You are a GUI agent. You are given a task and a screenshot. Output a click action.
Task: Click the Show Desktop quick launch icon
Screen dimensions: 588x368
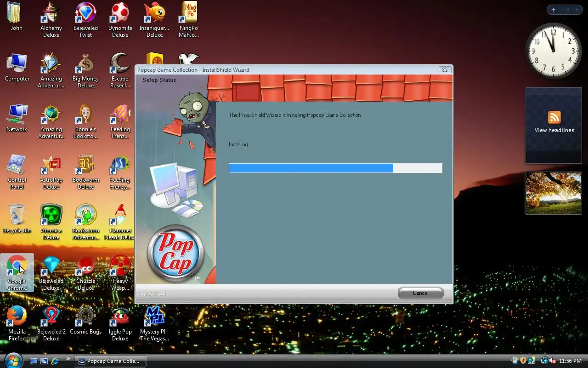(x=34, y=361)
